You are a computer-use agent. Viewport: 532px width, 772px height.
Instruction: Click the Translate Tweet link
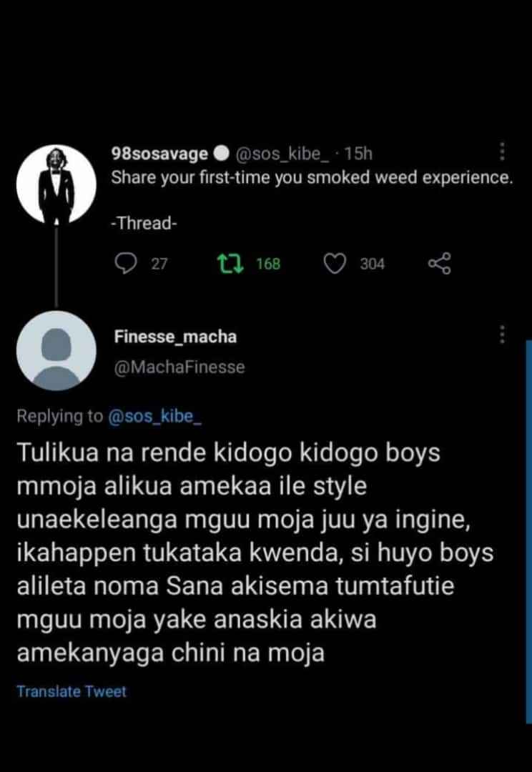pos(72,691)
